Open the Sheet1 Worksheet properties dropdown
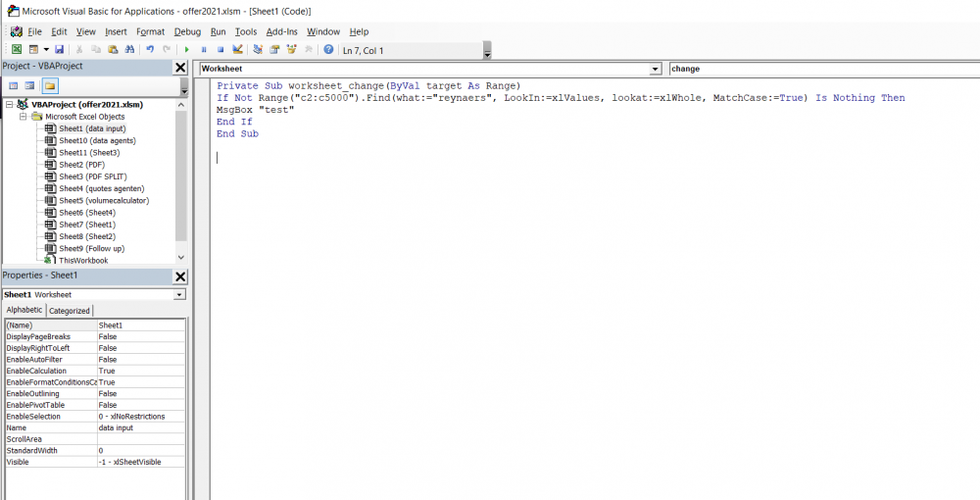The height and width of the screenshot is (500, 980). coord(180,294)
